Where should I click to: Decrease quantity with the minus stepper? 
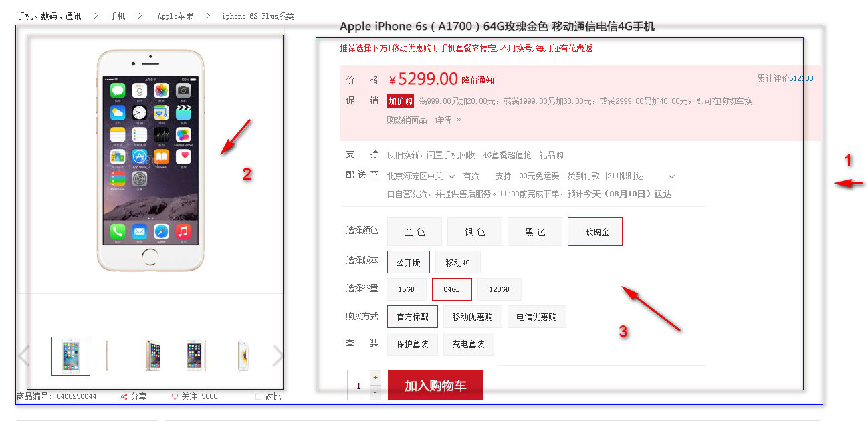375,393
